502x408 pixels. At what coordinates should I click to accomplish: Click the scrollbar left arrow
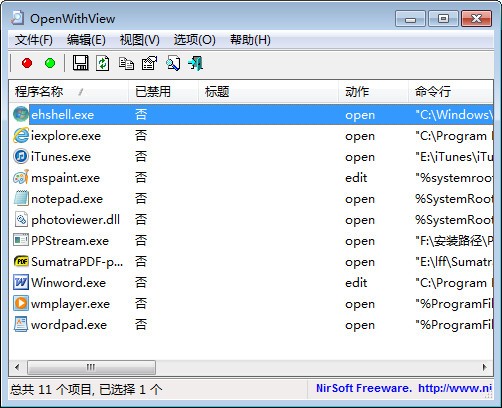point(17,367)
